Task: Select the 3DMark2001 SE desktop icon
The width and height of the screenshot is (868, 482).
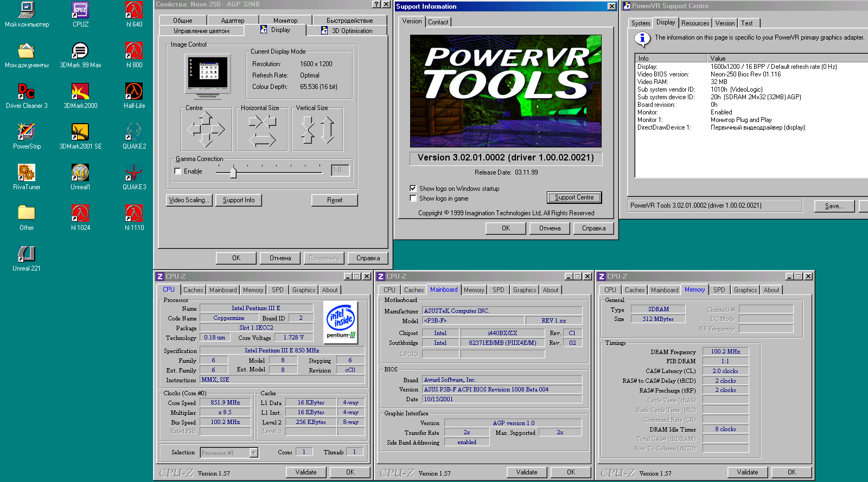Action: tap(80, 136)
